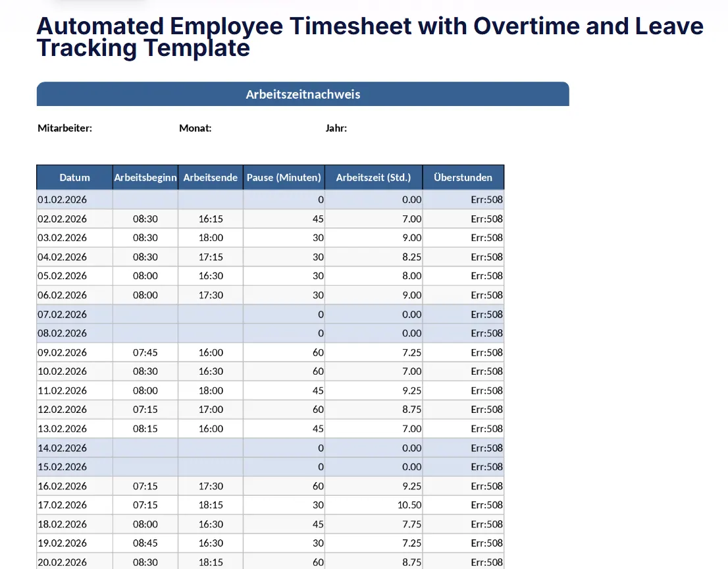Image resolution: width=728 pixels, height=569 pixels.
Task: Select the 08:30 start time for 02.02.2026
Action: [145, 219]
